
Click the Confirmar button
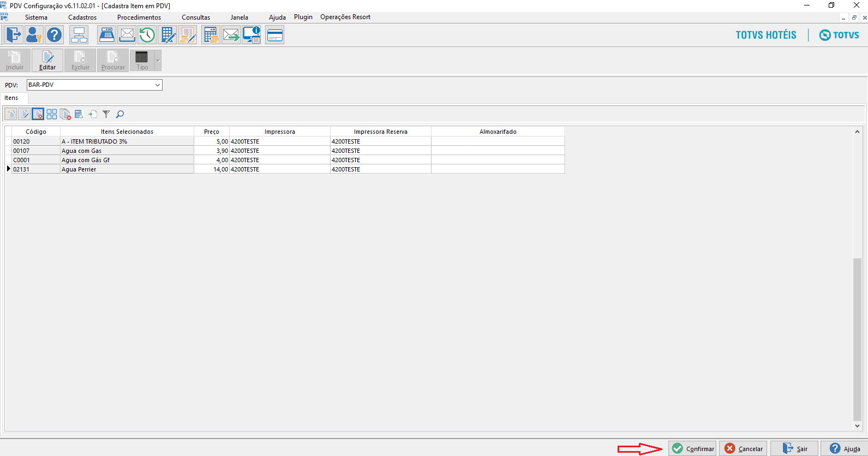[x=692, y=448]
